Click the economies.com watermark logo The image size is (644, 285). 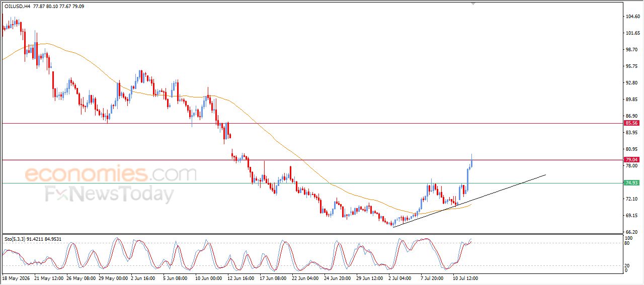pyautogui.click(x=111, y=174)
